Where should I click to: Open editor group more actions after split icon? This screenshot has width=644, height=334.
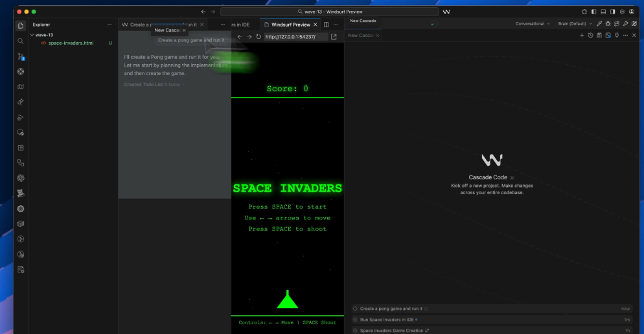coord(336,25)
